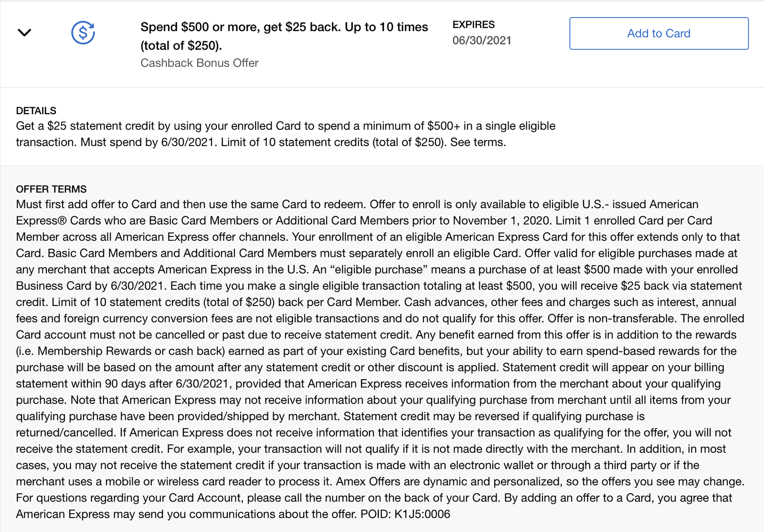Click the blue cashback dollar icon
The image size is (764, 532).
pos(83,33)
